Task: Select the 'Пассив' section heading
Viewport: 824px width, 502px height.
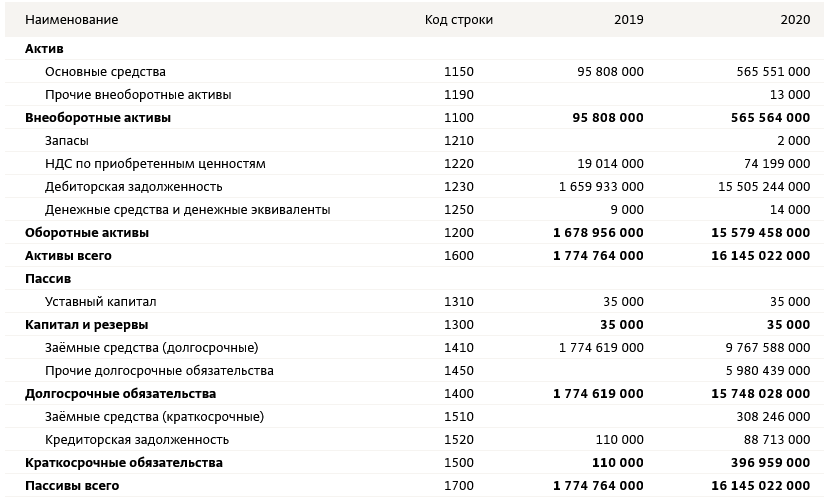Action: pyautogui.click(x=48, y=279)
